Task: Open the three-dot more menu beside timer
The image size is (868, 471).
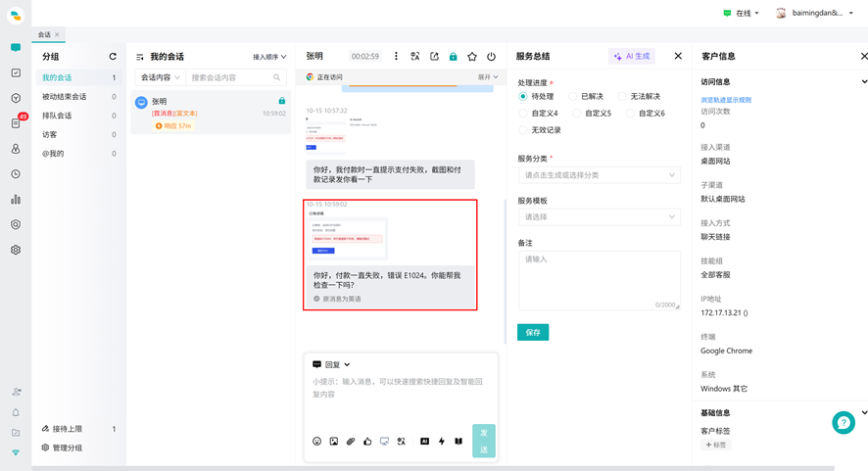Action: click(396, 56)
